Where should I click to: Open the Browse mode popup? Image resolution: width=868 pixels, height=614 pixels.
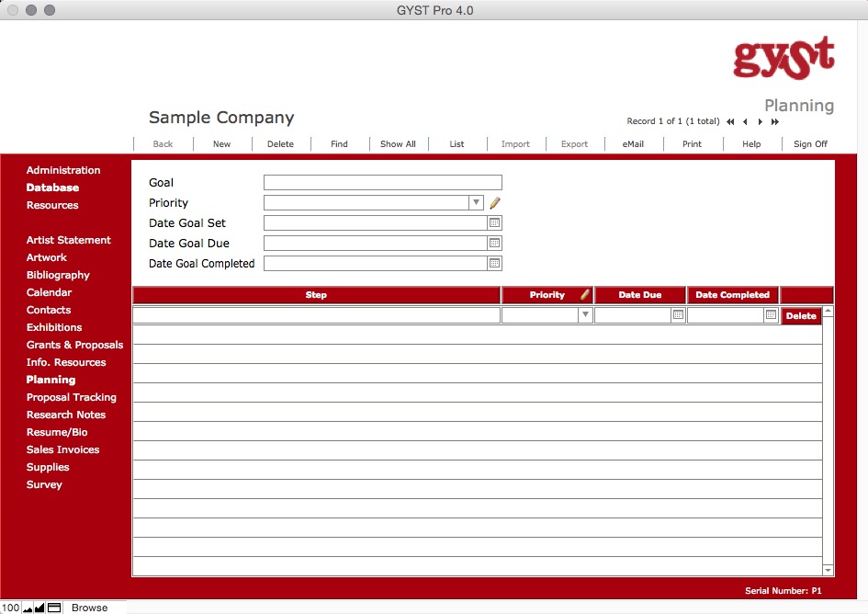click(x=90, y=608)
